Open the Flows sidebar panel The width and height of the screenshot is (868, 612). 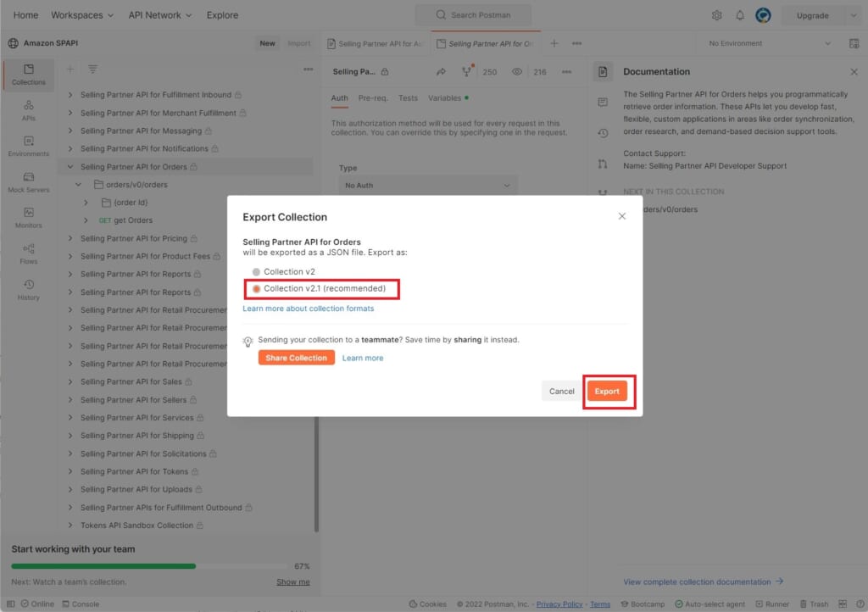[x=29, y=253]
